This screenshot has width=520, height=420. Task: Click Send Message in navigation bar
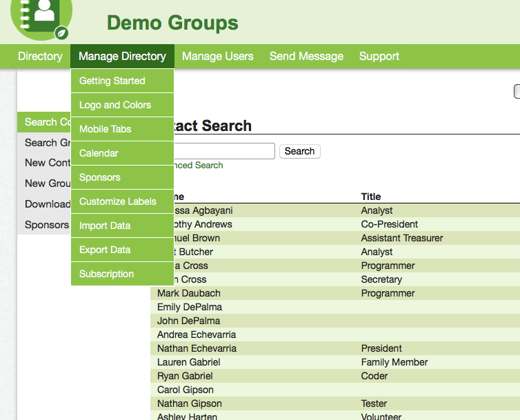[306, 57]
